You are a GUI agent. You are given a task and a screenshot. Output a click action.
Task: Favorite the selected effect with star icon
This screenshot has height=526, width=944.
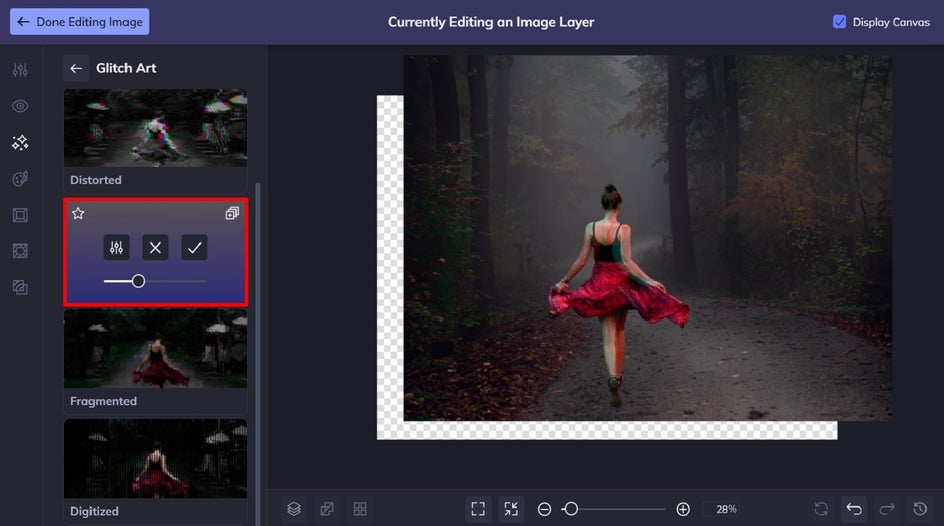78,213
